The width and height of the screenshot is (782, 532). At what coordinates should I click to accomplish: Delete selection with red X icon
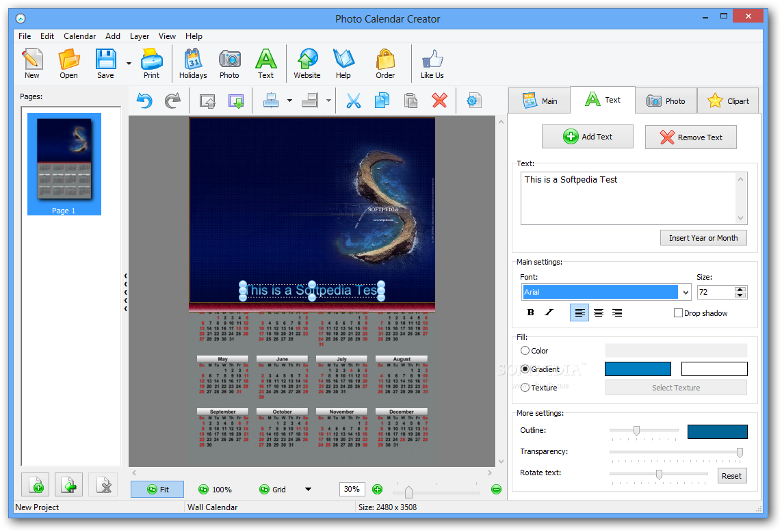[x=439, y=101]
